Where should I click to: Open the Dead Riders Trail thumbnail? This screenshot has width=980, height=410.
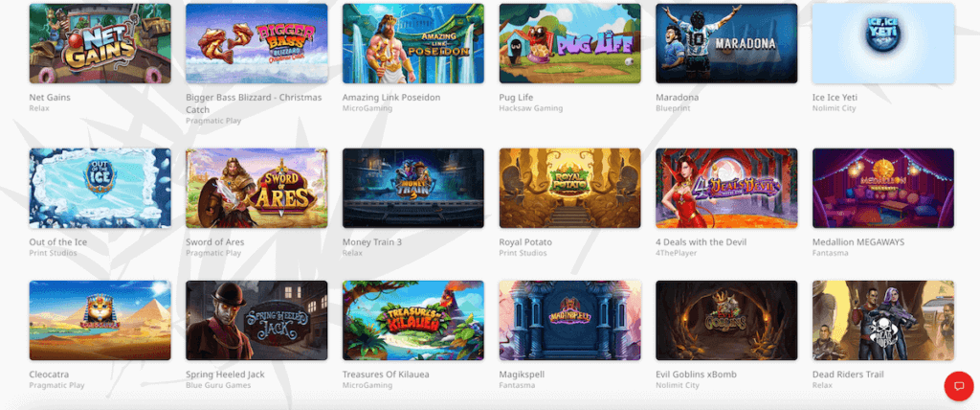point(883,321)
